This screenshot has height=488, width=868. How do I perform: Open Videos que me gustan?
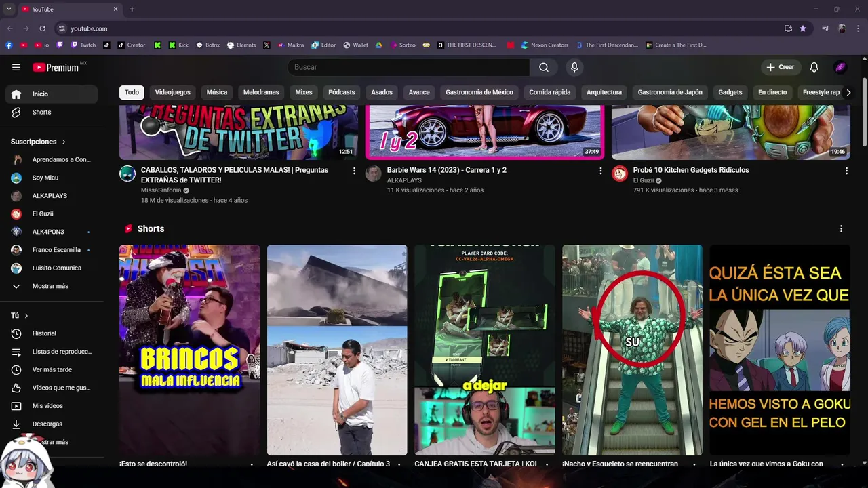[52, 388]
